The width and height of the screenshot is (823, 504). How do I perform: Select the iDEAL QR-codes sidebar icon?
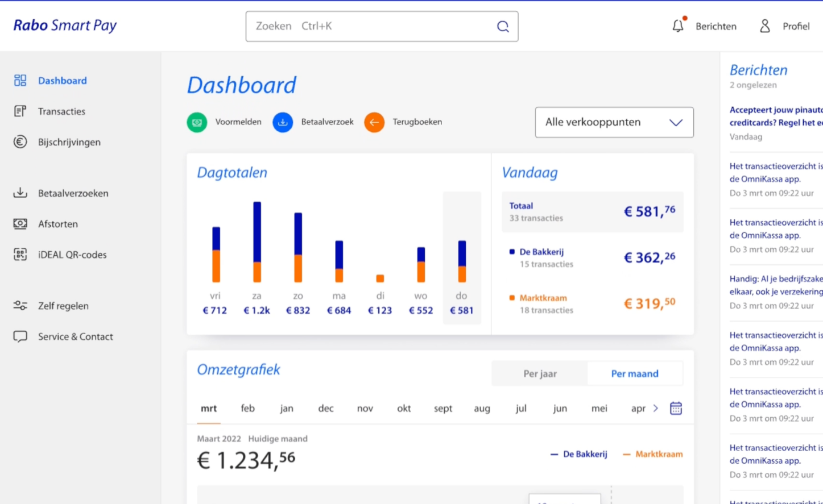point(19,255)
